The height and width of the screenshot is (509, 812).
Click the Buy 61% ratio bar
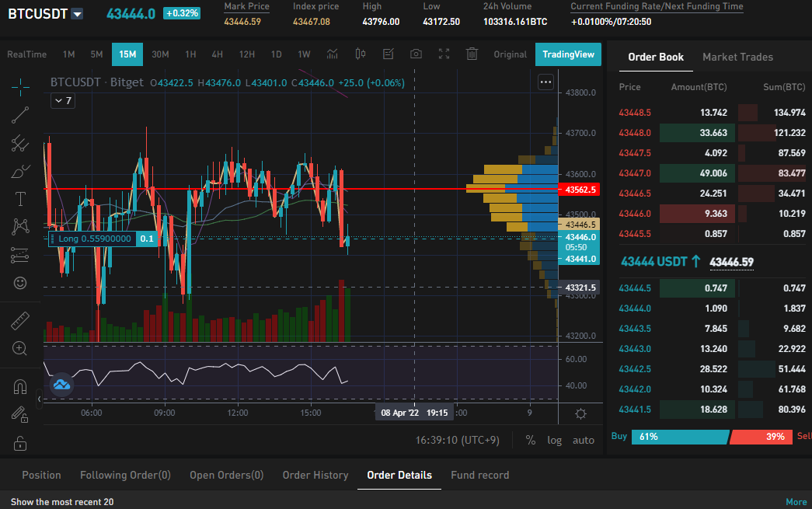[x=680, y=437]
